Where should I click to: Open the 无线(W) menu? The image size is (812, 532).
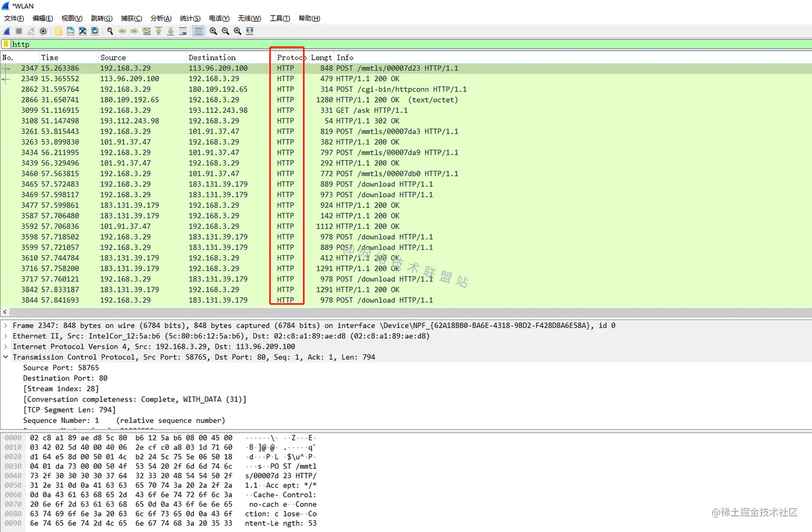pos(249,18)
